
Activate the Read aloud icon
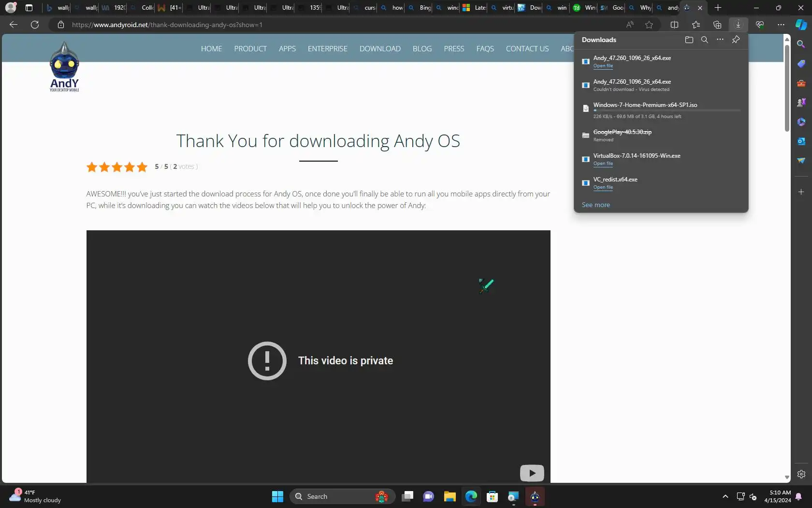pyautogui.click(x=630, y=25)
